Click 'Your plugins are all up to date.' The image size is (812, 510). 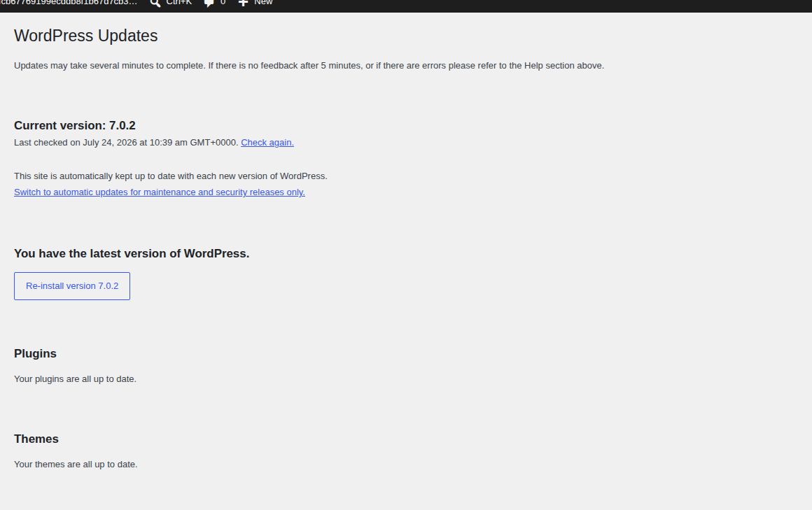click(75, 379)
